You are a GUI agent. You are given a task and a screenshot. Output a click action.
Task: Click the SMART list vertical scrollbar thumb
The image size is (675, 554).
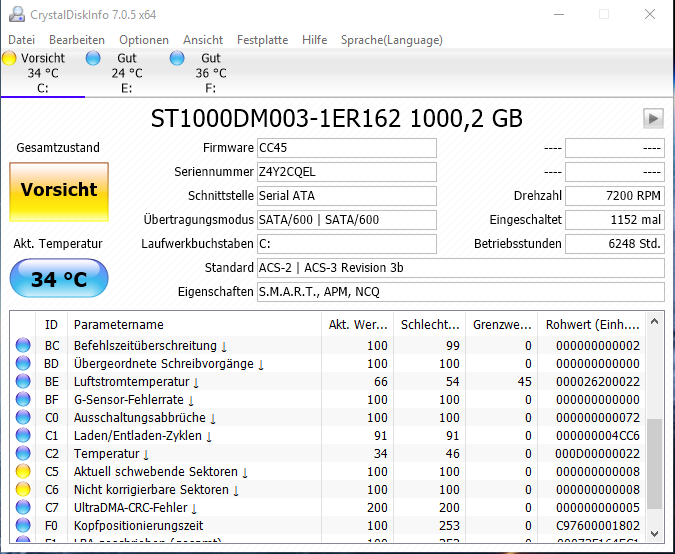655,464
